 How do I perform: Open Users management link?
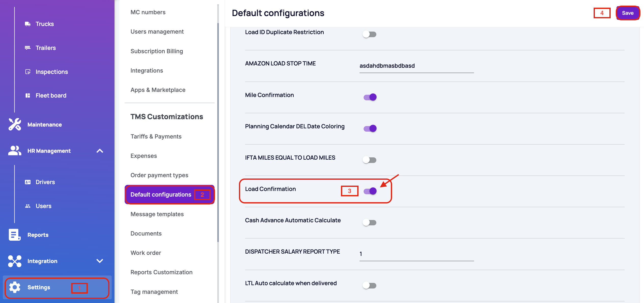[157, 32]
